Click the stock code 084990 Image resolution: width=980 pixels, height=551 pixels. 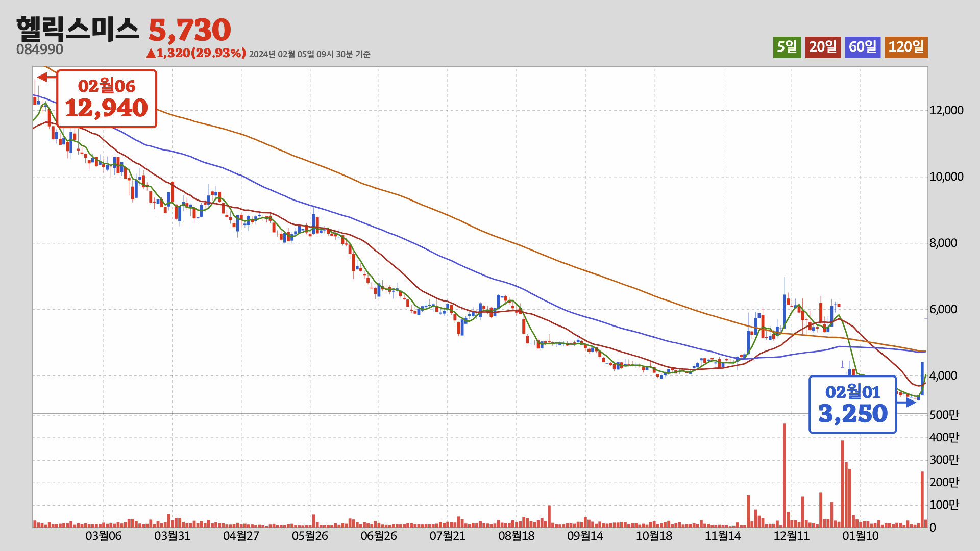(40, 49)
